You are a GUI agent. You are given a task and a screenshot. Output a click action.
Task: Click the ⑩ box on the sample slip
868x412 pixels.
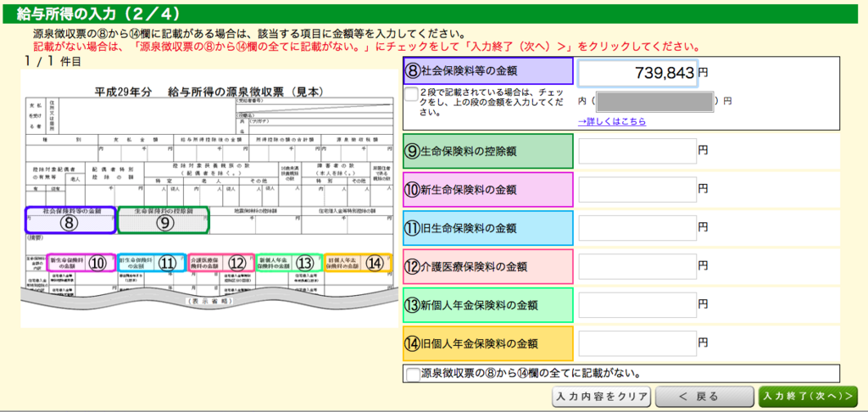click(81, 263)
